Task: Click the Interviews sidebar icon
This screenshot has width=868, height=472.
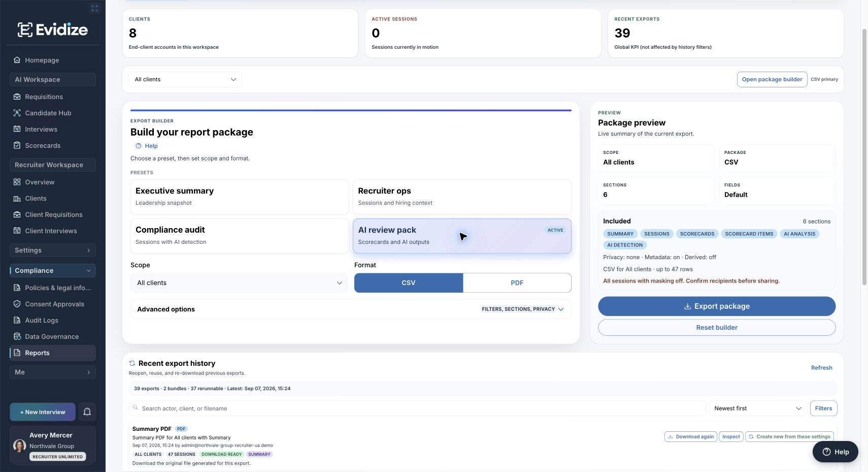Action: pos(17,129)
